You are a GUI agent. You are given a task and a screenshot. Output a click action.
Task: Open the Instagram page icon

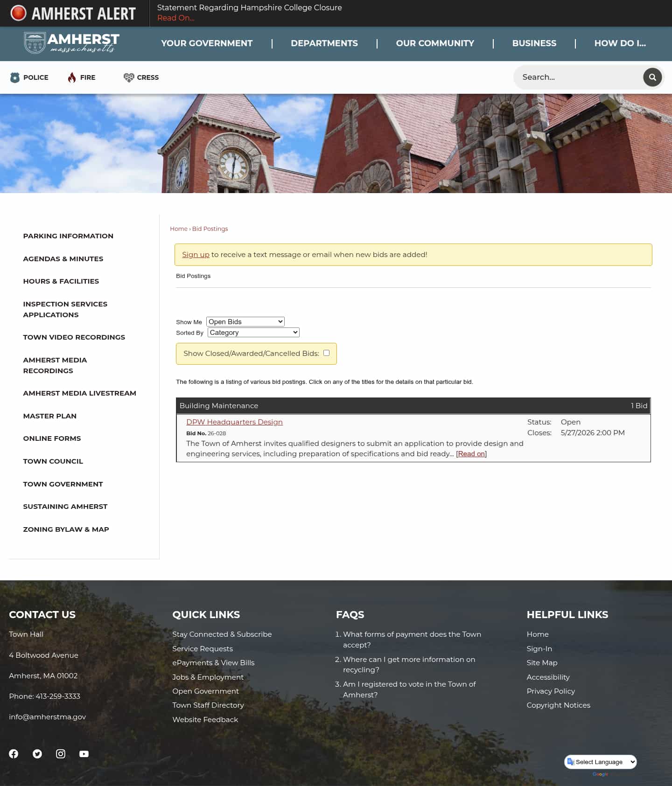click(61, 754)
